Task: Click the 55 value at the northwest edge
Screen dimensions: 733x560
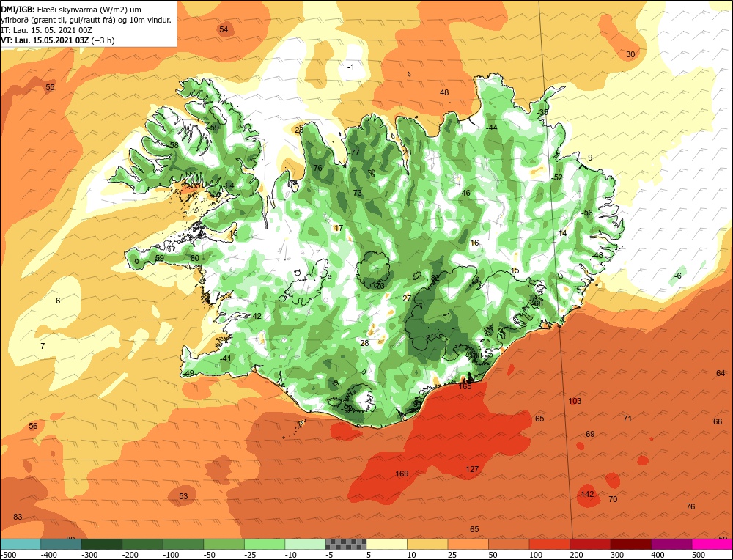Action: (x=50, y=87)
